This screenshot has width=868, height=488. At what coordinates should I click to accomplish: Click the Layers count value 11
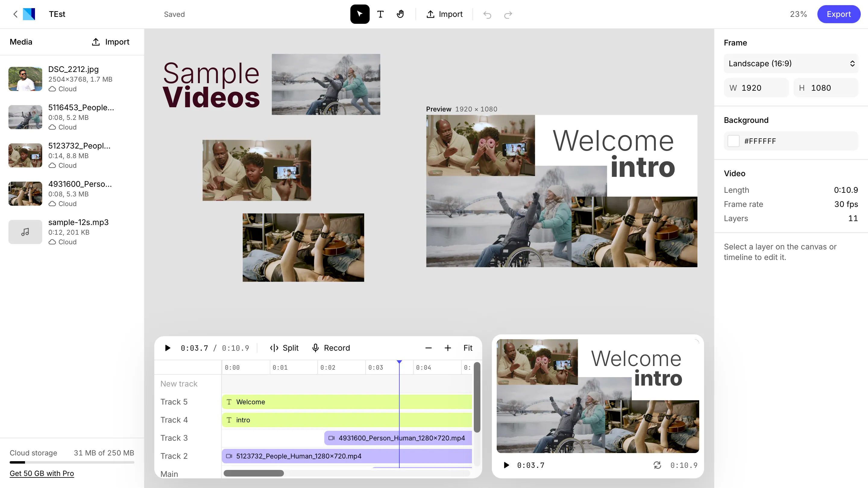pos(853,218)
